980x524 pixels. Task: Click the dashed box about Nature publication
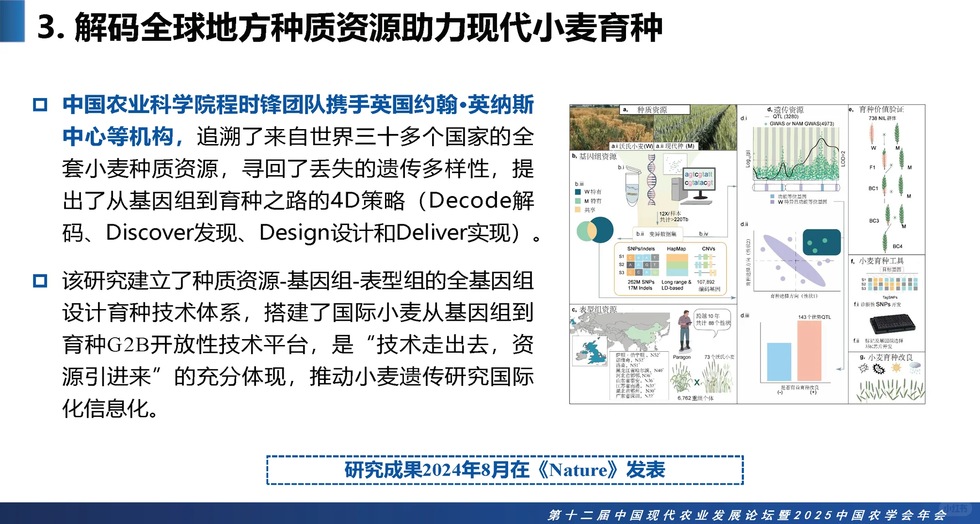click(x=505, y=470)
